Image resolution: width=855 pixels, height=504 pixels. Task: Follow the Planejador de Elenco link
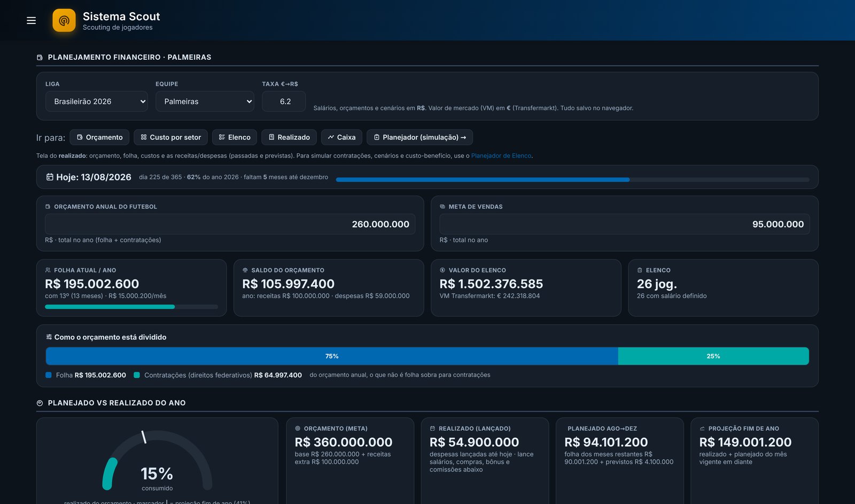pos(501,156)
